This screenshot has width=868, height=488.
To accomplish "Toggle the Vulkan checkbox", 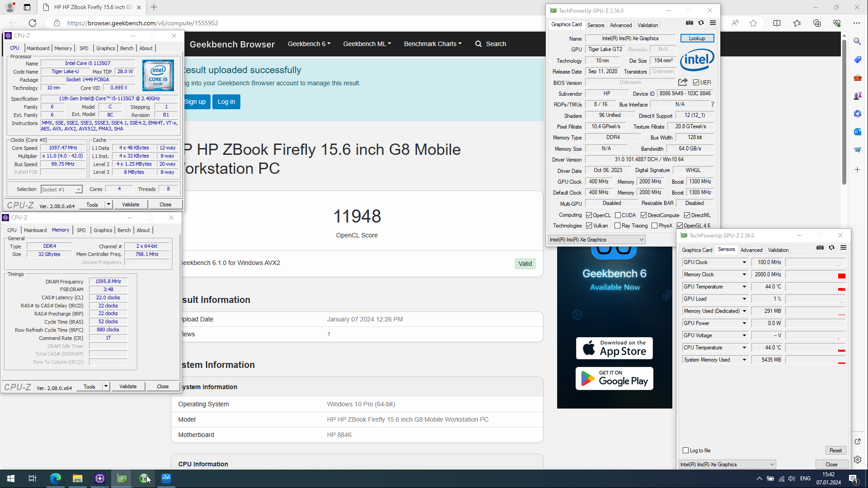I will pyautogui.click(x=589, y=226).
